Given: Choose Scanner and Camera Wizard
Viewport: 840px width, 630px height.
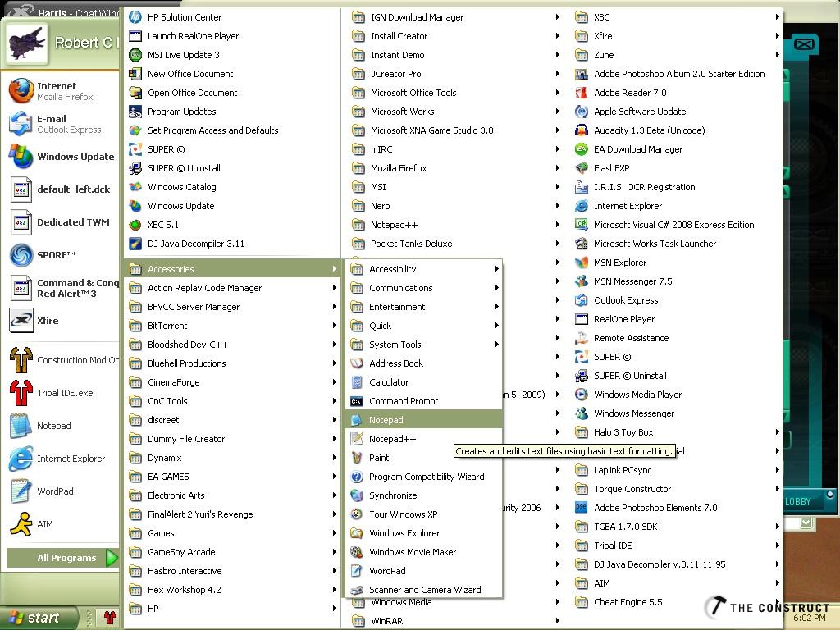Looking at the screenshot, I should 424,590.
